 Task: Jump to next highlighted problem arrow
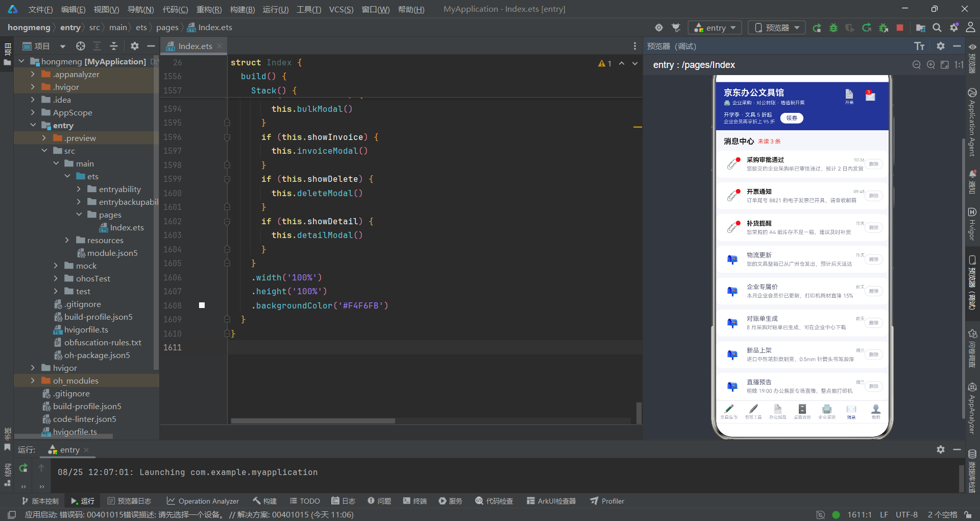coord(635,63)
